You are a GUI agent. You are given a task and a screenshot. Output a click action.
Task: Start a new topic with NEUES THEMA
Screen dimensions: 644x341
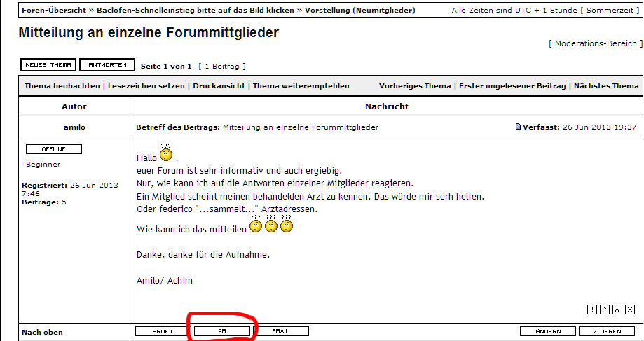pyautogui.click(x=48, y=65)
